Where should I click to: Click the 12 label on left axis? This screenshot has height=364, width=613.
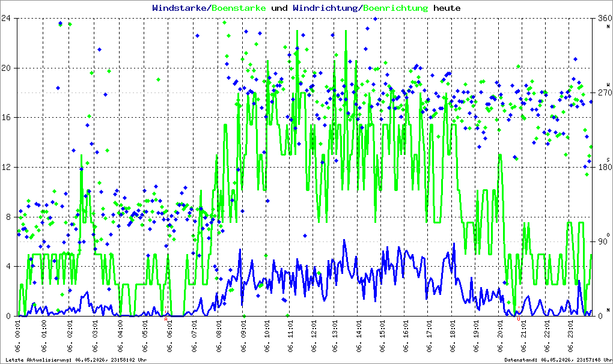pyautogui.click(x=5, y=167)
